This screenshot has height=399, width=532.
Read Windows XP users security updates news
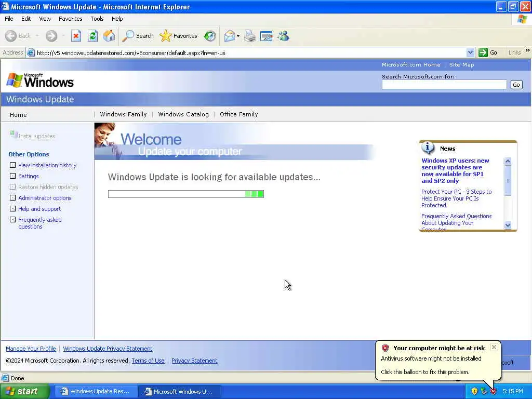[x=455, y=170]
